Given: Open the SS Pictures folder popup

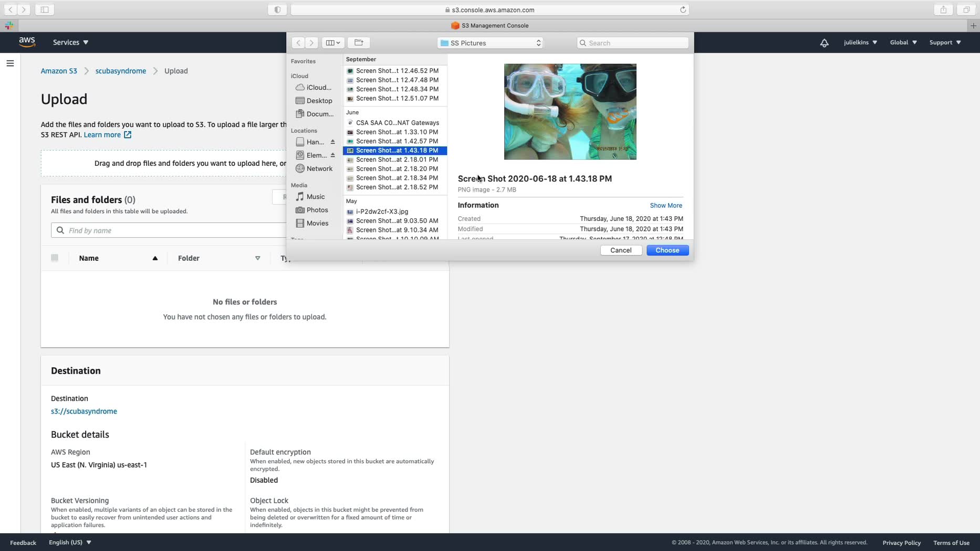Looking at the screenshot, I should pyautogui.click(x=490, y=43).
